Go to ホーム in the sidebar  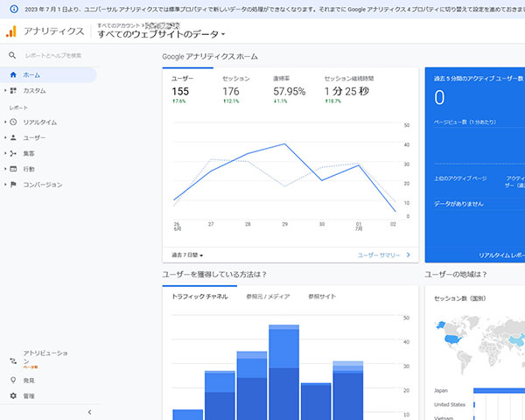(x=48, y=74)
